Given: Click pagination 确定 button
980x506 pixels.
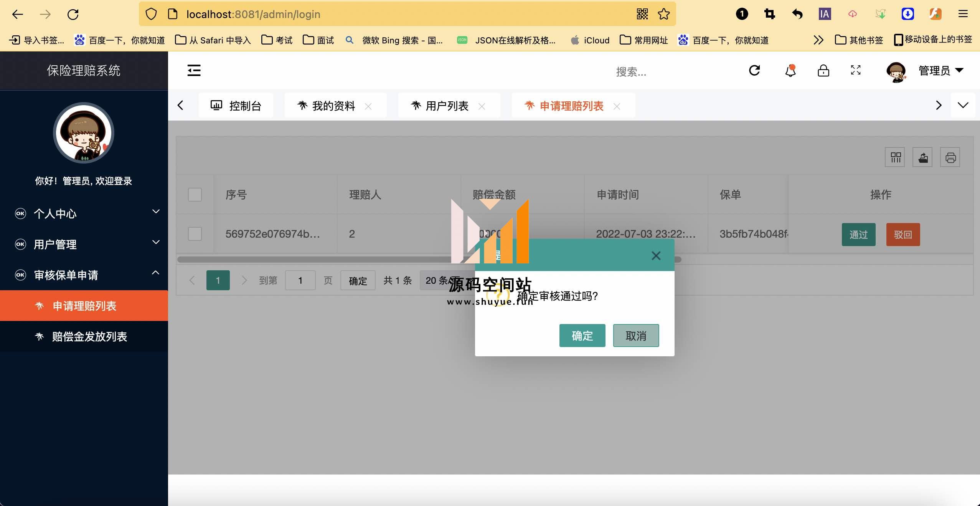Looking at the screenshot, I should pos(358,280).
